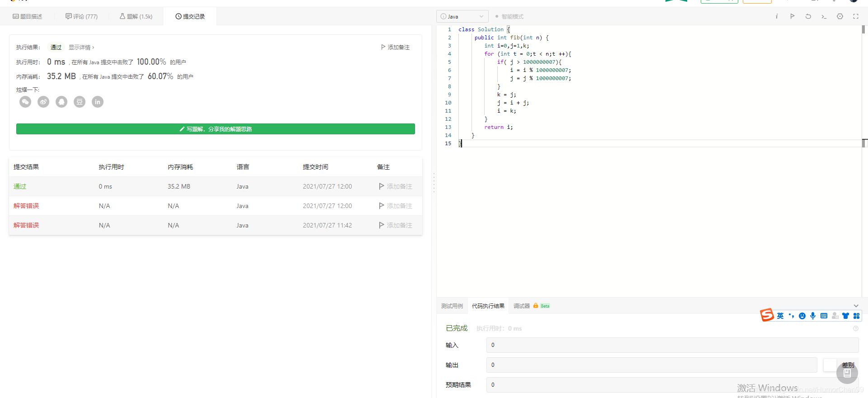Open first 解答错误 submission at 12:00

[26, 206]
